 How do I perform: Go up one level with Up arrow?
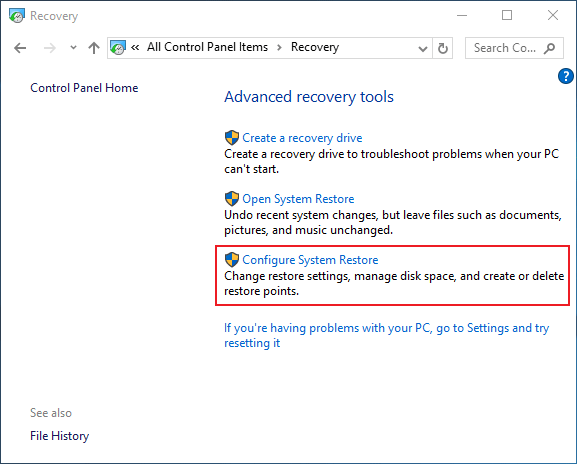[94, 48]
